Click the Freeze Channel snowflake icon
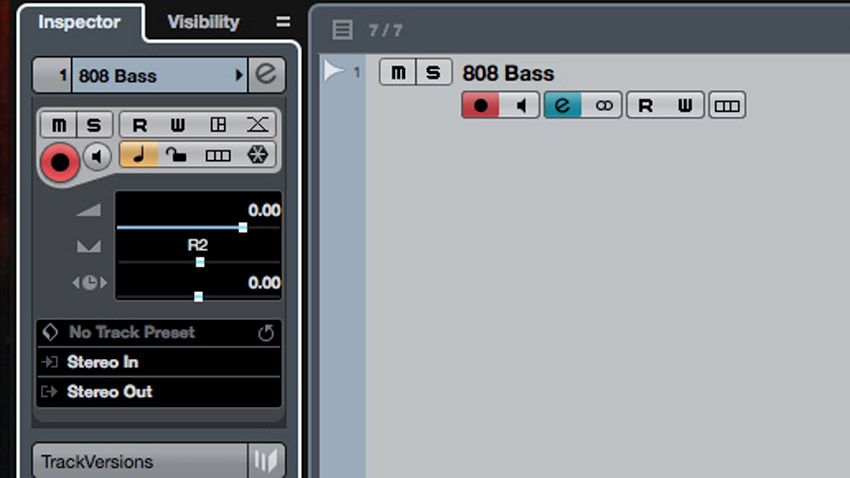Viewport: 850px width, 478px height. (x=257, y=155)
